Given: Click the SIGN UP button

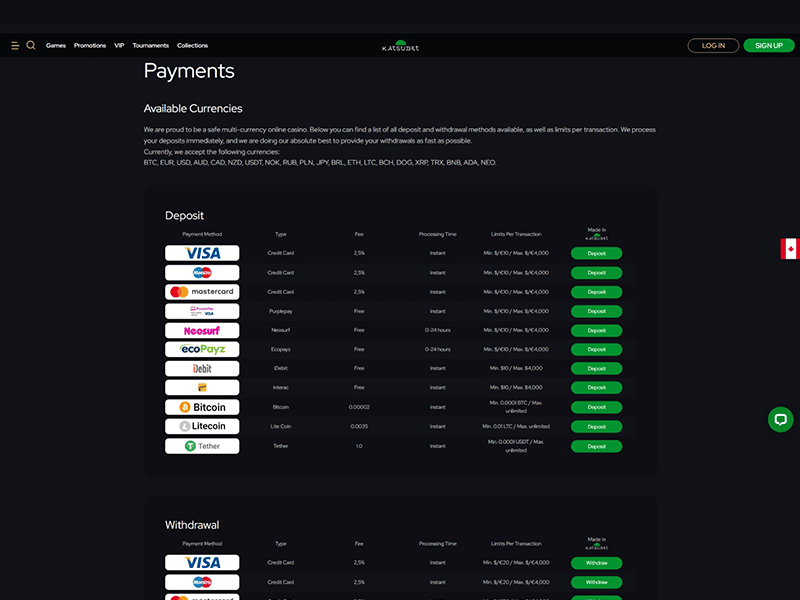Looking at the screenshot, I should pos(769,45).
